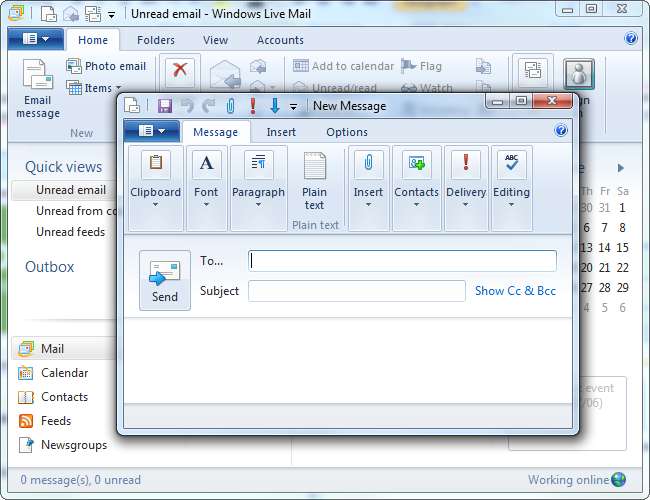The width and height of the screenshot is (650, 500).
Task: Select day 29 in the calendar
Action: (622, 287)
